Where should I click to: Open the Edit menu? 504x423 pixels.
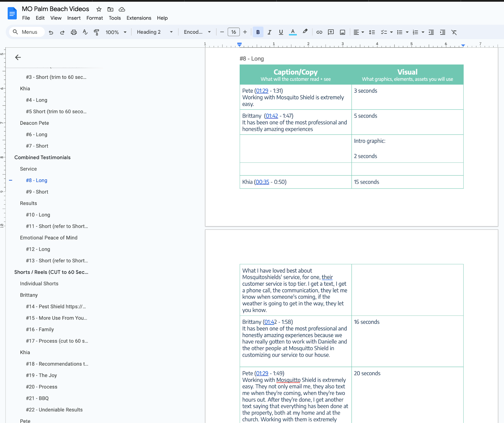40,18
